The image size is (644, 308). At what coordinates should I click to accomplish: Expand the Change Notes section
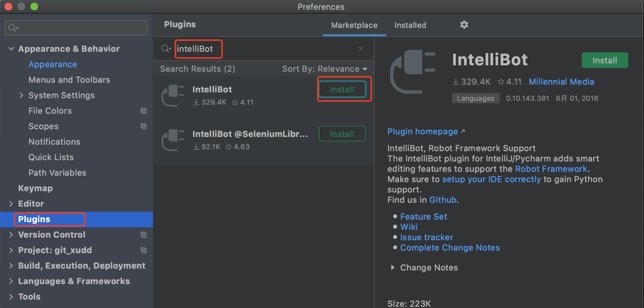pyautogui.click(x=393, y=268)
